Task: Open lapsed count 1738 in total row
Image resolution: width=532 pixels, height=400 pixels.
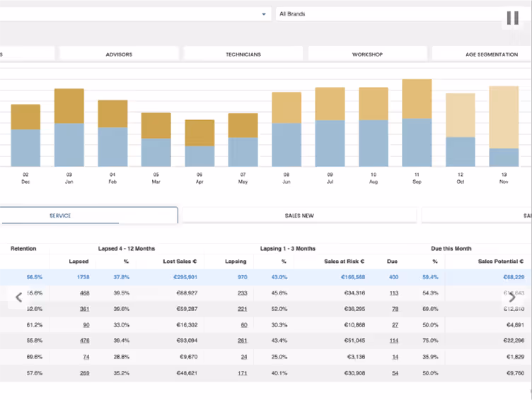Action: point(83,277)
